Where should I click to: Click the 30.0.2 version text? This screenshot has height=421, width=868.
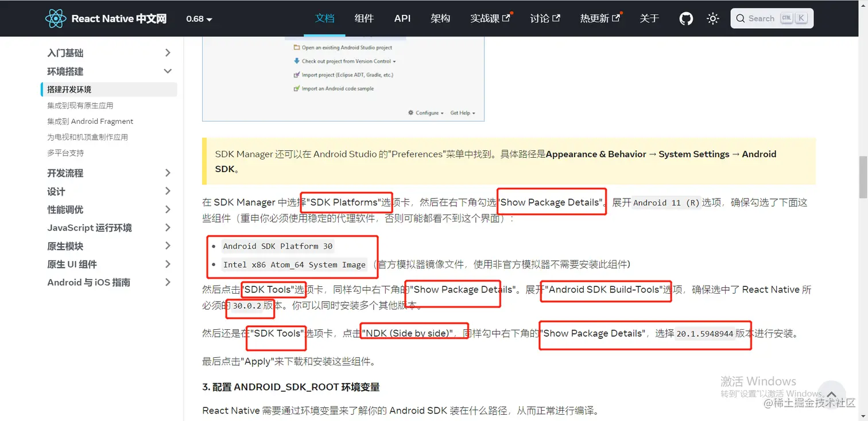247,306
